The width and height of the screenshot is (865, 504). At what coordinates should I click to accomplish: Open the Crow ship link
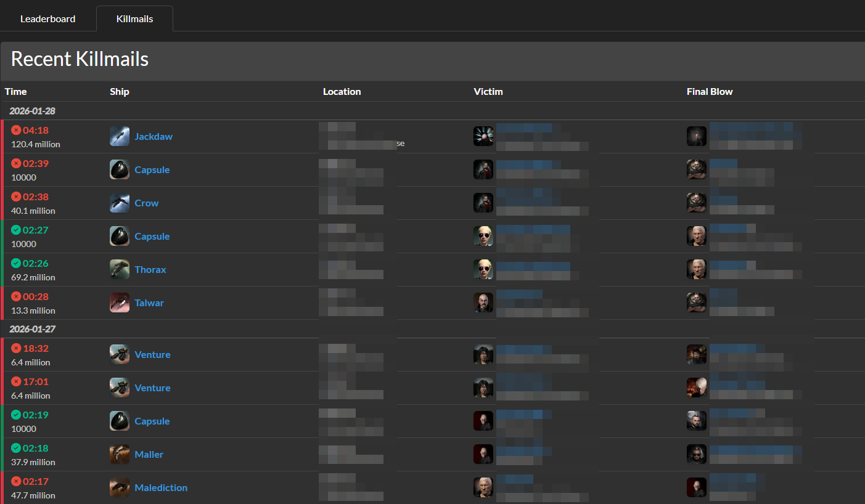click(x=147, y=203)
